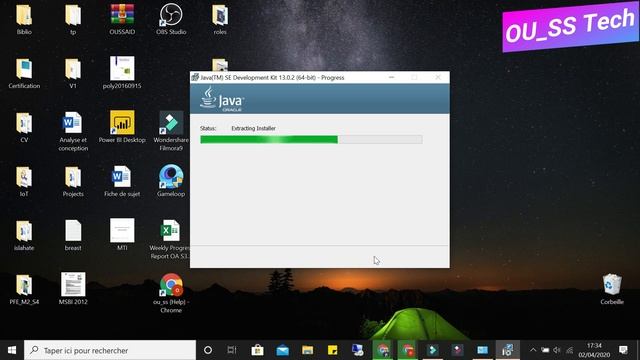Minimize the Java installer window
This screenshot has width=640, height=360.
pos(391,77)
